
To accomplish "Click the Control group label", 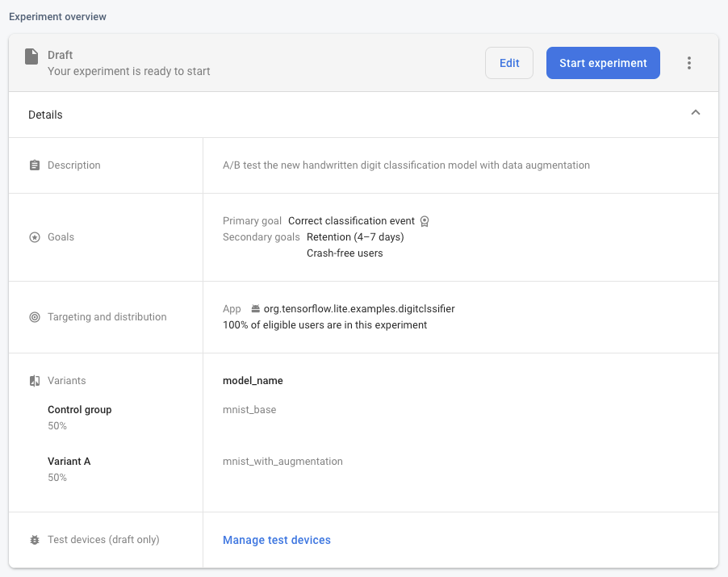I will click(80, 410).
